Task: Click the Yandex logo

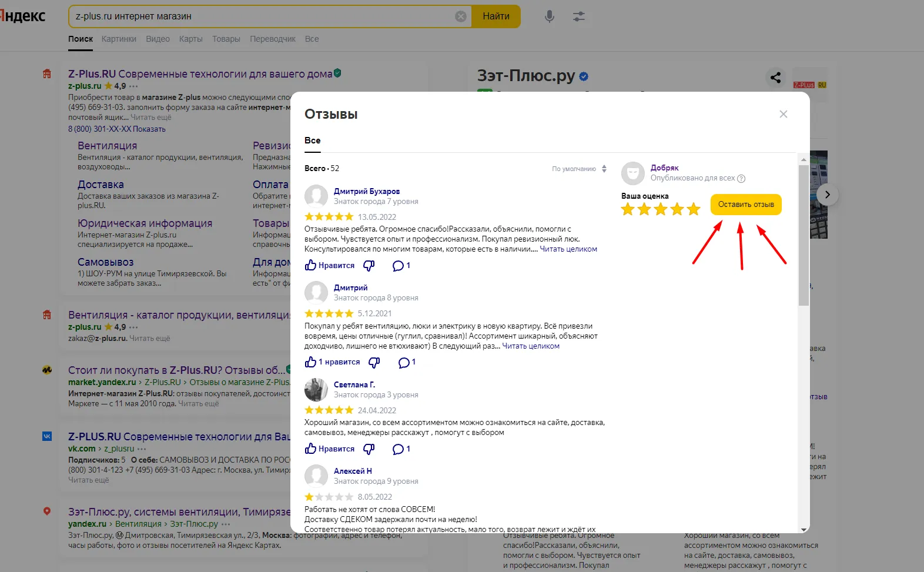Action: (x=22, y=16)
